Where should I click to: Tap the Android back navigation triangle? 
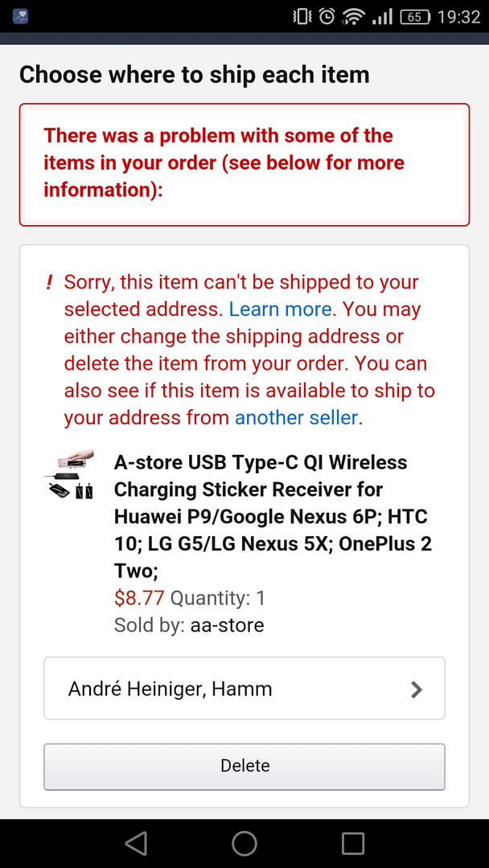click(x=136, y=843)
